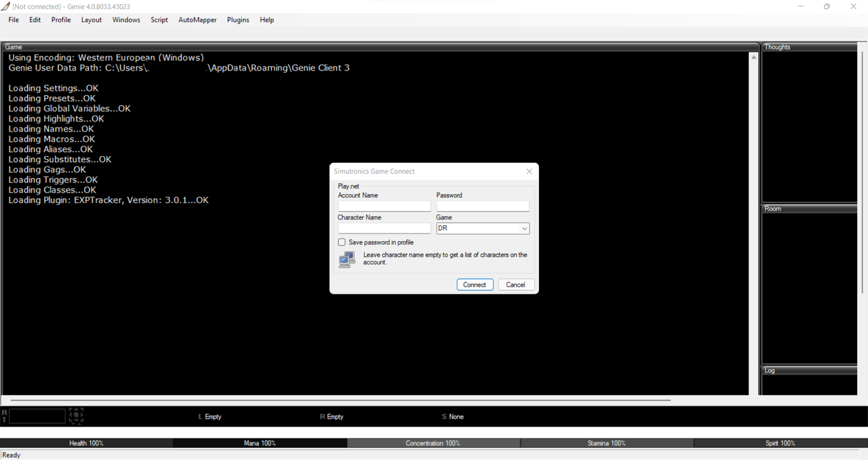
Task: Click the Genie feather app icon in title bar
Action: 5,6
